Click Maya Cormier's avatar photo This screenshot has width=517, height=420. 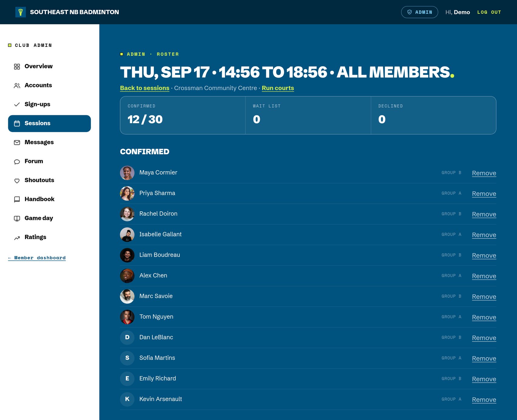tap(127, 173)
